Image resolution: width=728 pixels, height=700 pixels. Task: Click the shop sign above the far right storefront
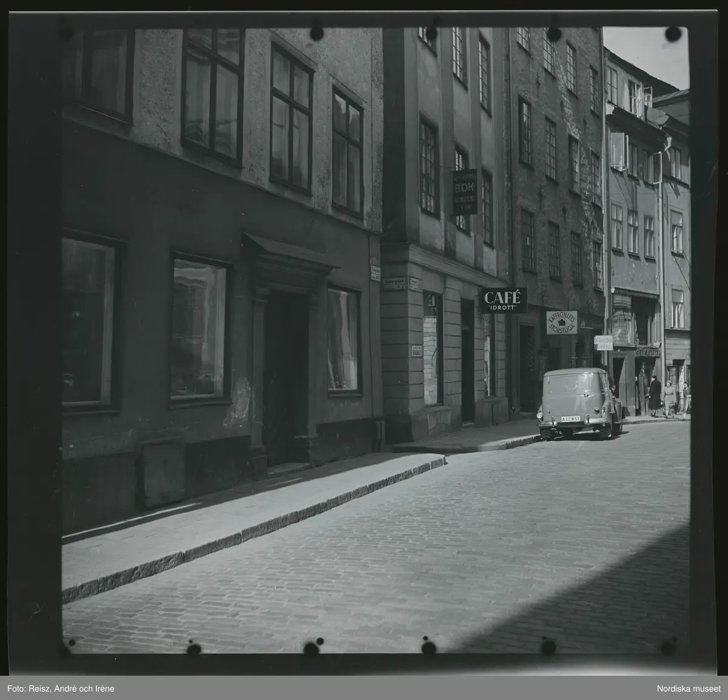647,352
